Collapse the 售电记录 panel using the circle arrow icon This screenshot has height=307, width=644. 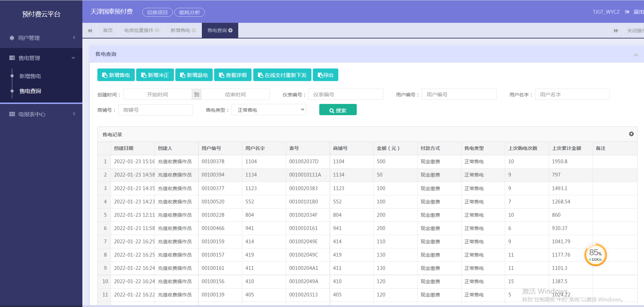[631, 134]
